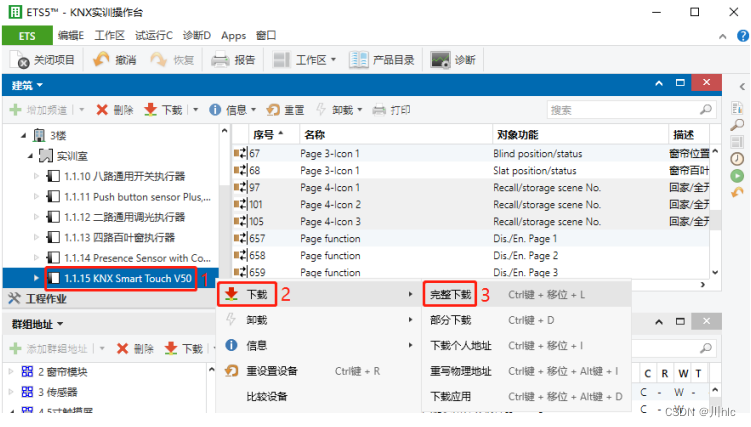The width and height of the screenshot is (751, 427).
Task: Expand the 1.1.10 八路通用开关执行器 device node
Action: click(37, 176)
